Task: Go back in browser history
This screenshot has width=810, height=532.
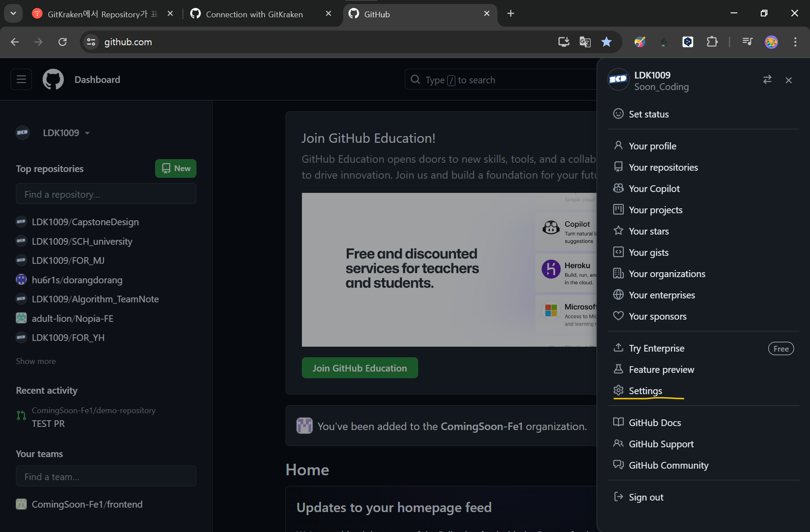Action: tap(15, 42)
